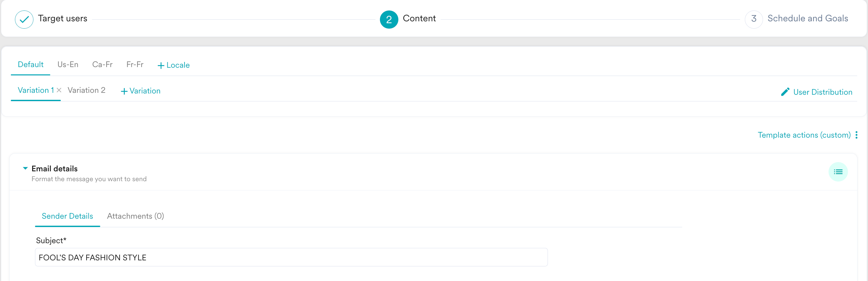Click the plus icon to add Locale
The width and height of the screenshot is (868, 281).
[x=161, y=65]
